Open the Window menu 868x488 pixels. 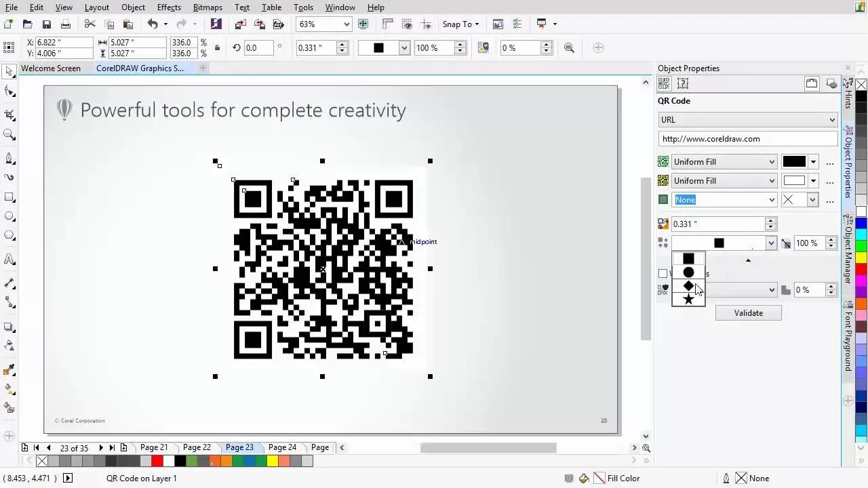(340, 7)
